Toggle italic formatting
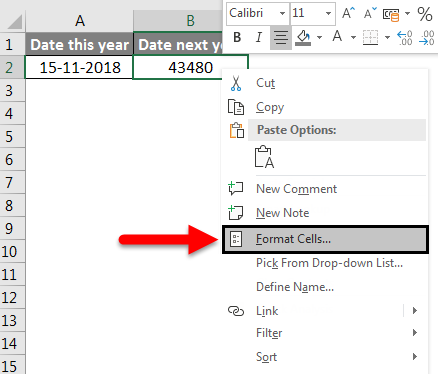The image size is (438, 374). tap(259, 37)
